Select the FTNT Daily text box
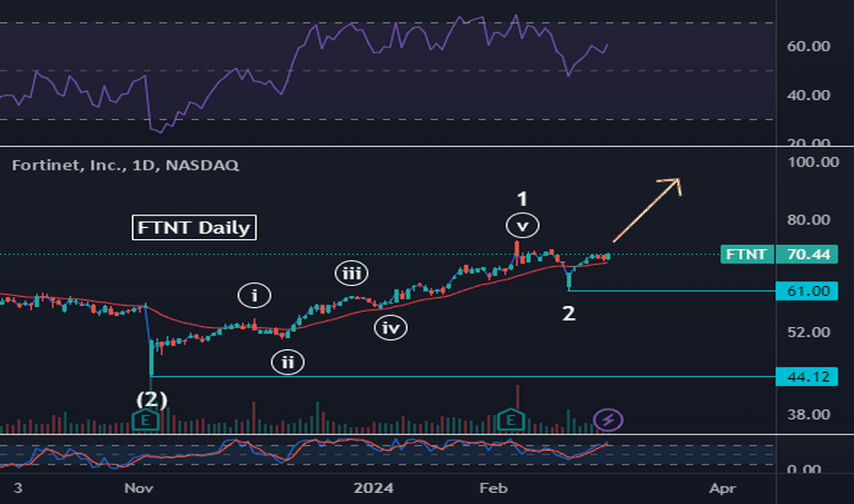 pyautogui.click(x=194, y=227)
